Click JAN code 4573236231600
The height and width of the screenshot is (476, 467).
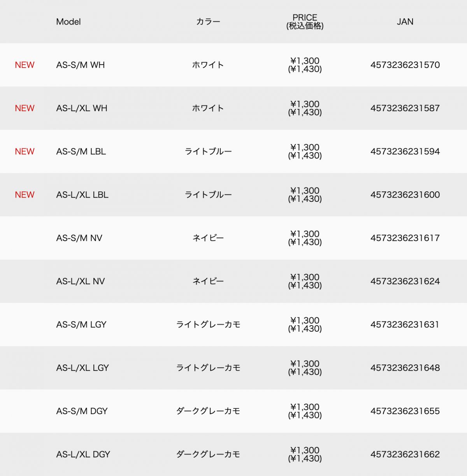[405, 195]
